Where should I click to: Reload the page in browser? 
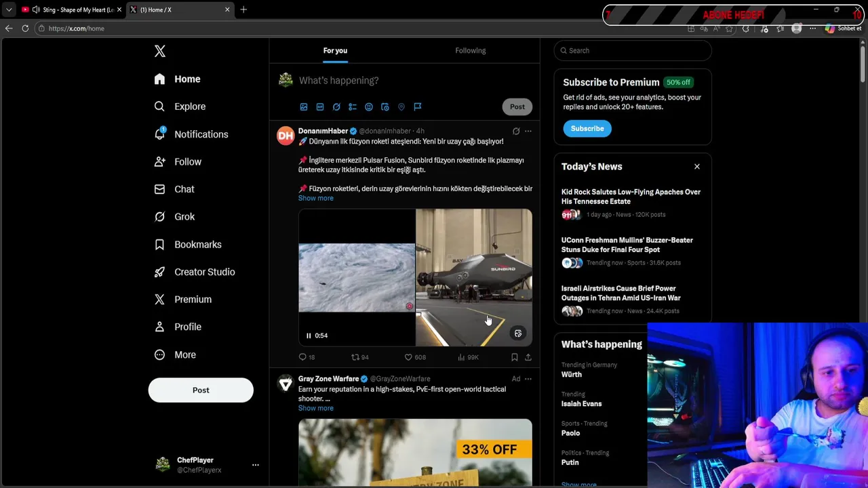click(x=25, y=28)
